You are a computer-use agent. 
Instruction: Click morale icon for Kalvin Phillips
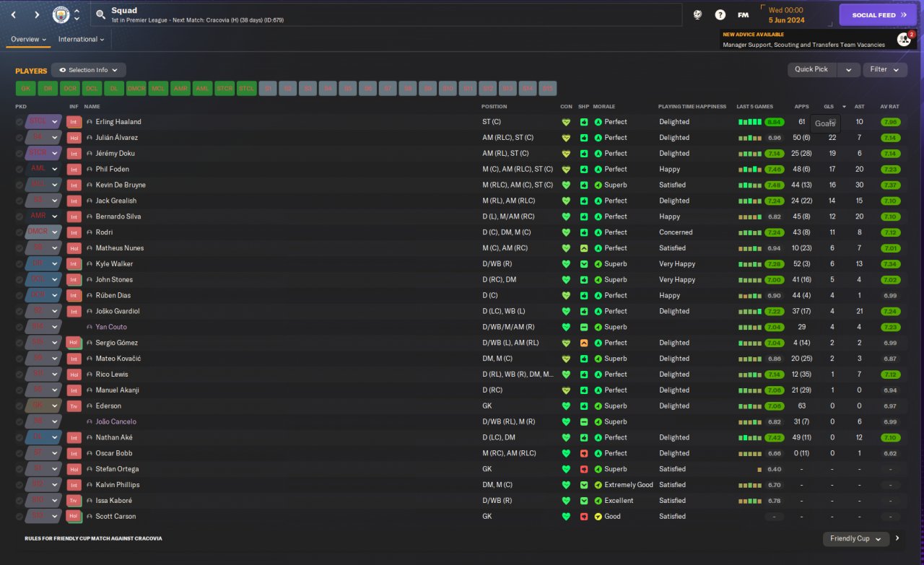[598, 485]
